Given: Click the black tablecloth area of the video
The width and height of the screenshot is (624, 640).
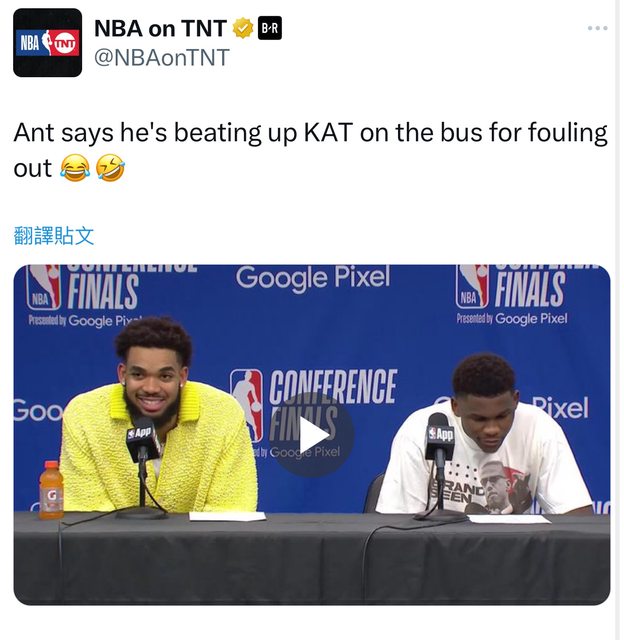Looking at the screenshot, I should click(312, 559).
